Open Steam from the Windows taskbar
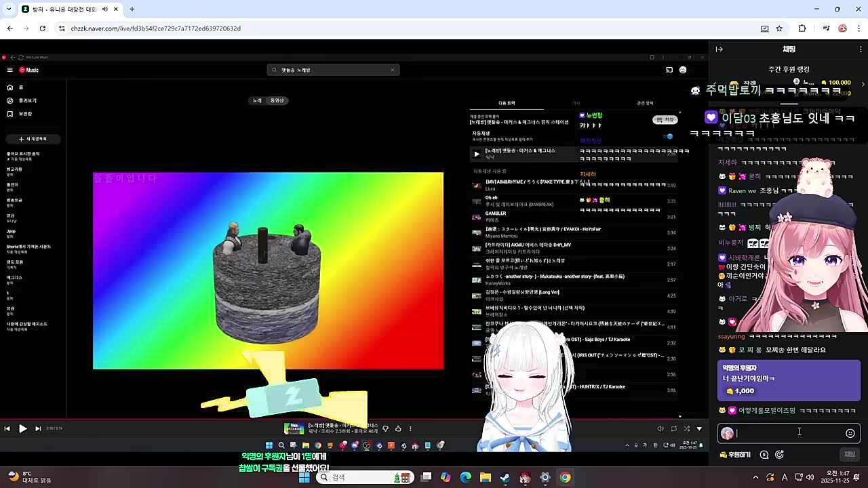The height and width of the screenshot is (488, 868). click(x=505, y=477)
